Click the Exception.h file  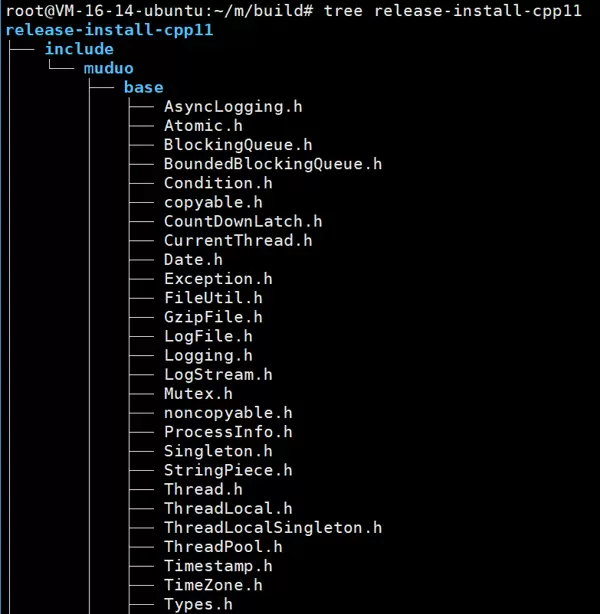click(x=218, y=279)
